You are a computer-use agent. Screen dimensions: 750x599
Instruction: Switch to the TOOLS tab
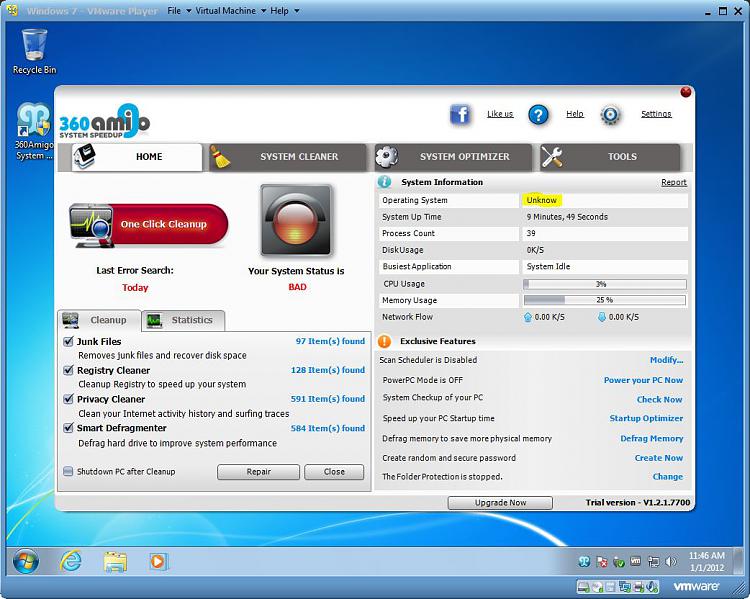tap(610, 157)
